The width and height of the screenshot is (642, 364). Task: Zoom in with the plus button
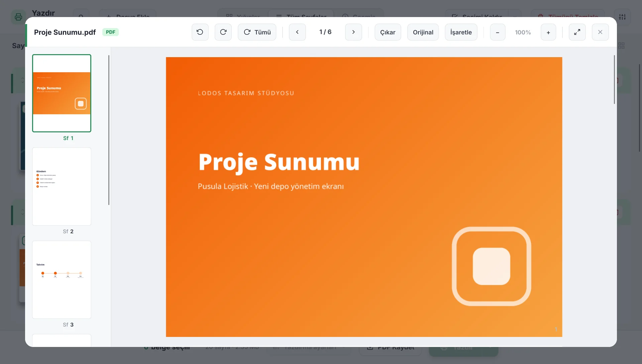pyautogui.click(x=548, y=32)
